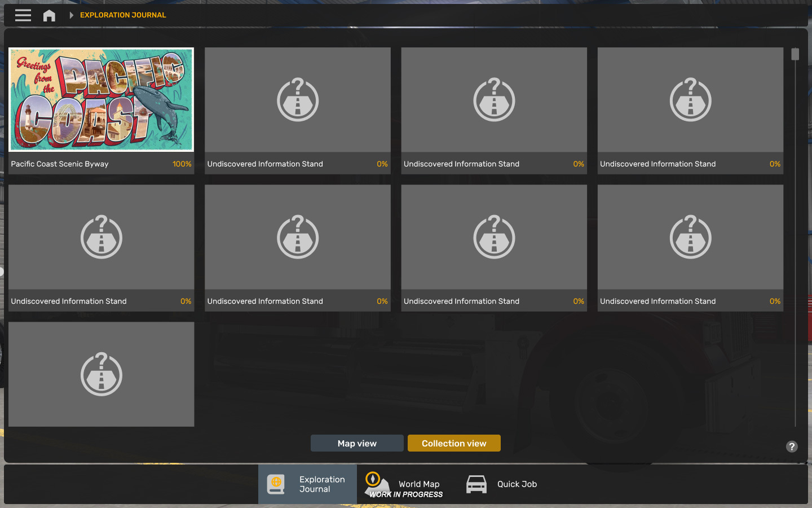The height and width of the screenshot is (508, 812).
Task: Click the stand icon in the unlabeled bottom card
Action: (x=101, y=374)
